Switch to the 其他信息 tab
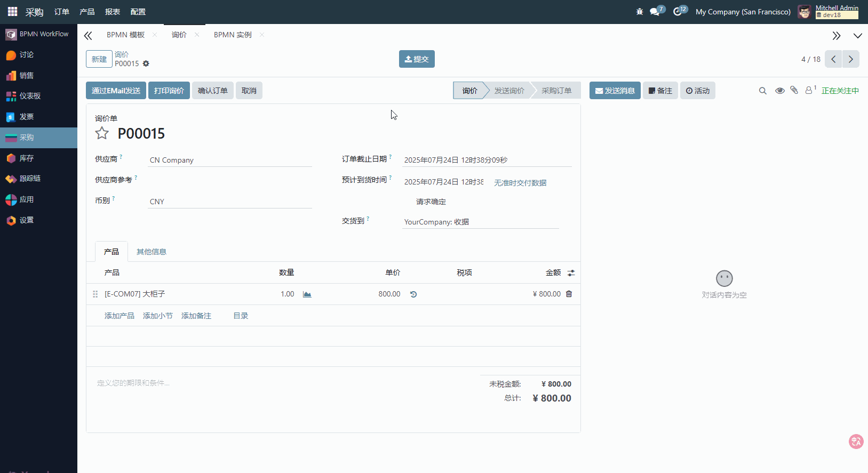 click(x=152, y=252)
